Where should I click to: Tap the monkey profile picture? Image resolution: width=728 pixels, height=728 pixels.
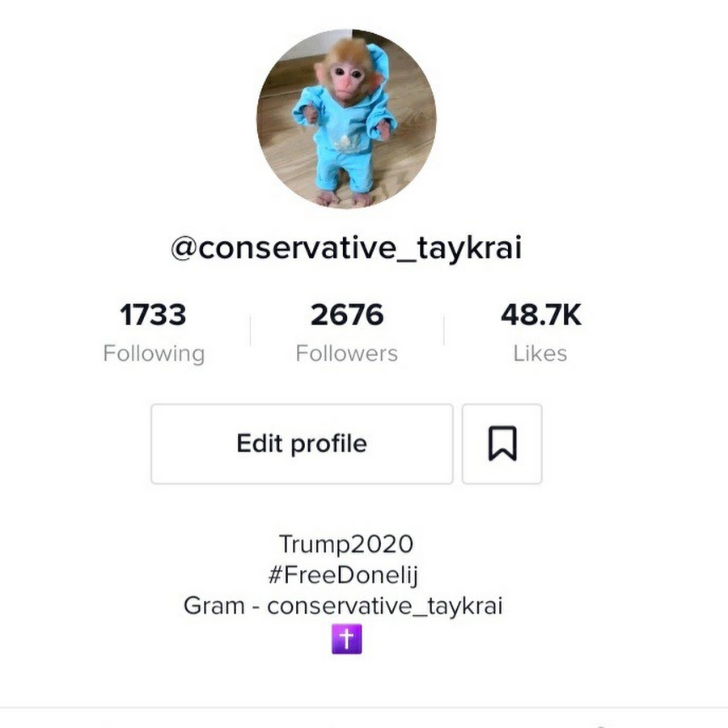pos(346,119)
